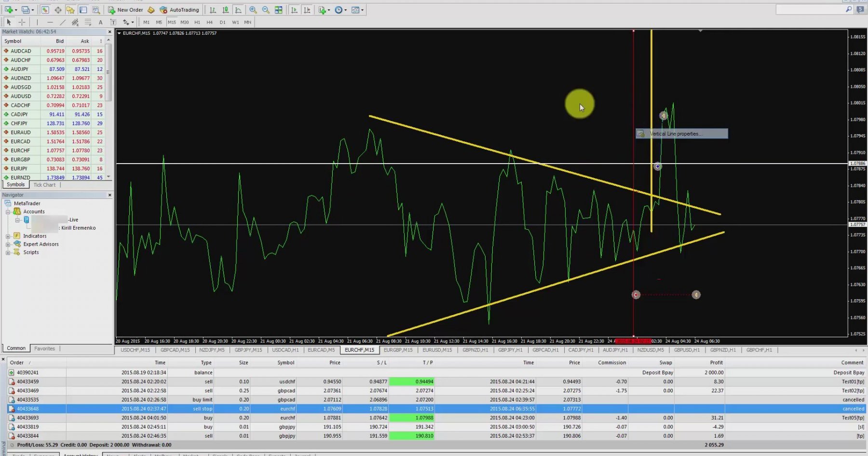Open the Periods clock dropdown
The height and width of the screenshot is (456, 868).
click(x=340, y=10)
